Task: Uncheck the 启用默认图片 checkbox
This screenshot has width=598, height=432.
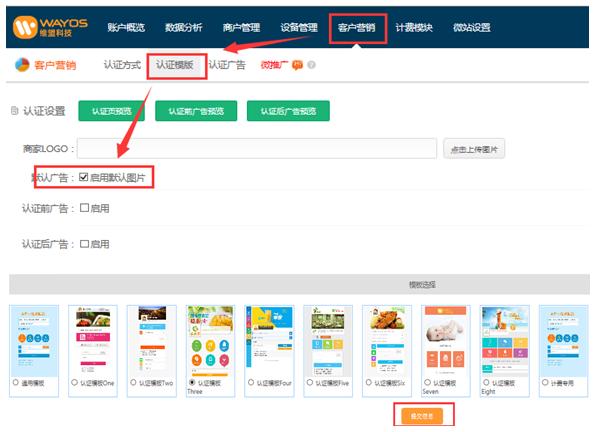Action: [x=84, y=177]
